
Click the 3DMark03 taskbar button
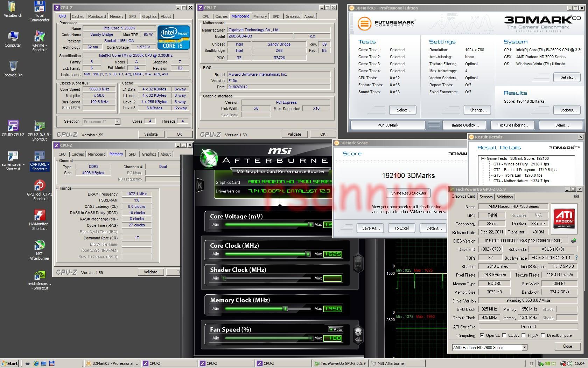coord(112,363)
